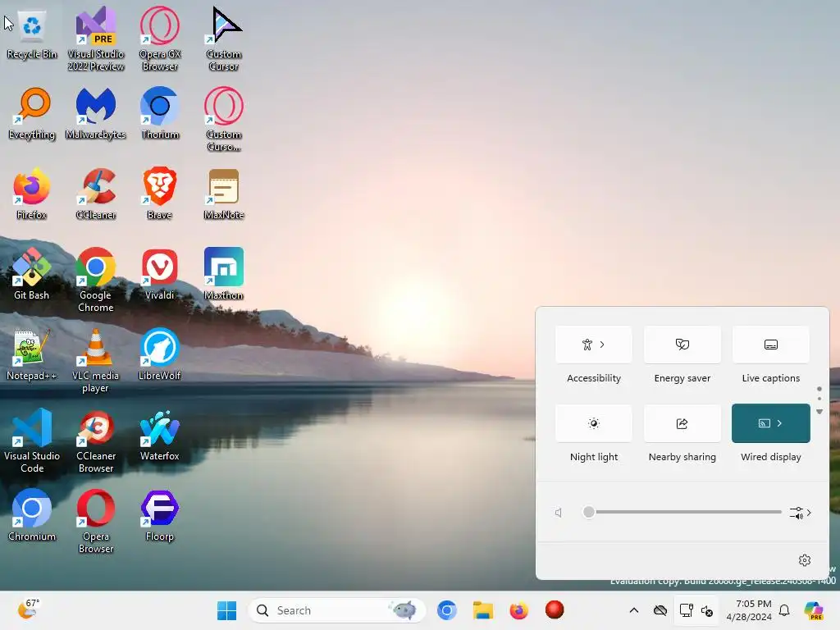This screenshot has width=840, height=630.
Task: Click the OneDrive cloud tray icon
Action: tap(660, 610)
